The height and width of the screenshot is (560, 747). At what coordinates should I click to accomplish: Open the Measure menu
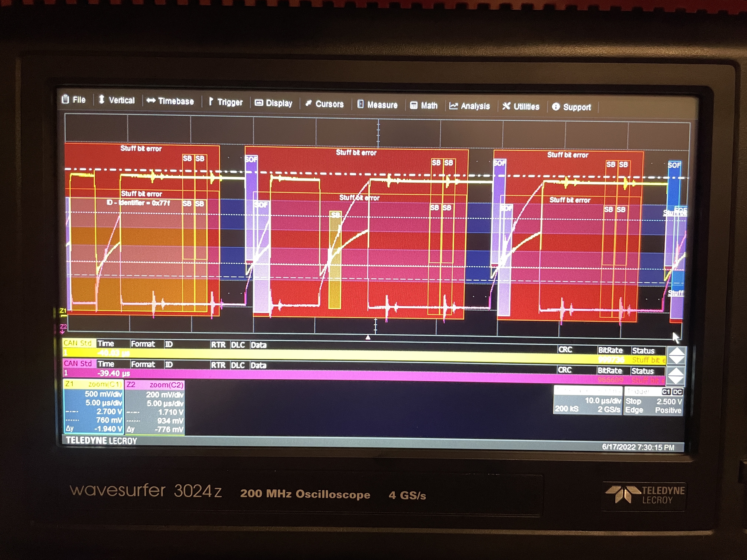378,105
